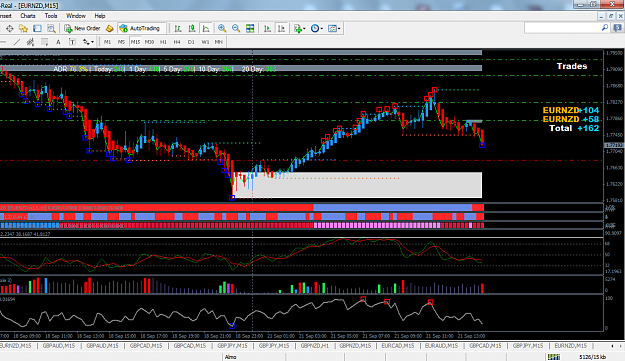Select the Fibonacci retracement tool
625x361 pixels.
coord(44,42)
